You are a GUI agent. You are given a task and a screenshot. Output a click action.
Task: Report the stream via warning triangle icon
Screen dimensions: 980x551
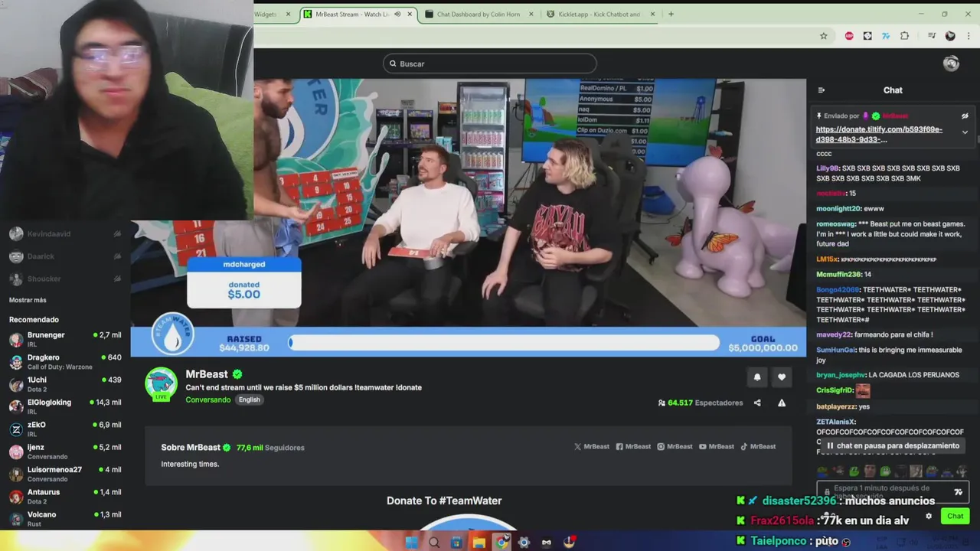782,403
